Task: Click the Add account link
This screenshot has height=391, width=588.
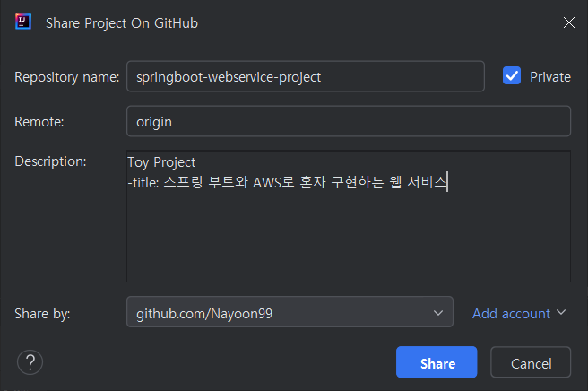Action: [x=511, y=313]
